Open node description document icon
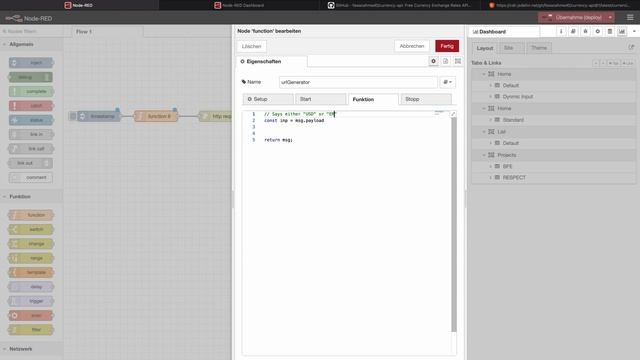 tap(445, 61)
